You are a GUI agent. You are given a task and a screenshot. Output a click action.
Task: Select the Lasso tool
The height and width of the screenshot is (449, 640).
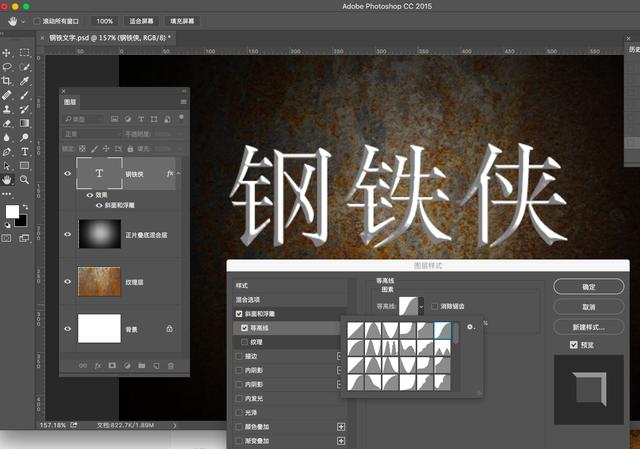click(x=7, y=67)
